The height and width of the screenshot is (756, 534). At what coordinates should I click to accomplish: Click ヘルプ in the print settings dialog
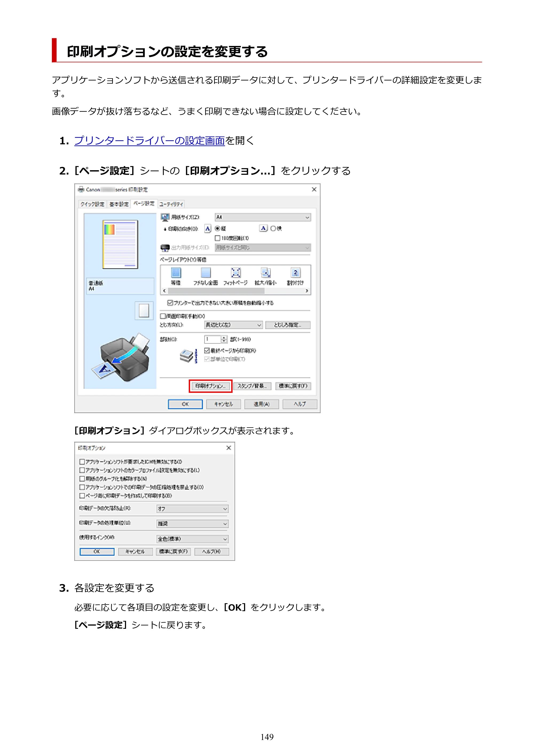coord(300,404)
